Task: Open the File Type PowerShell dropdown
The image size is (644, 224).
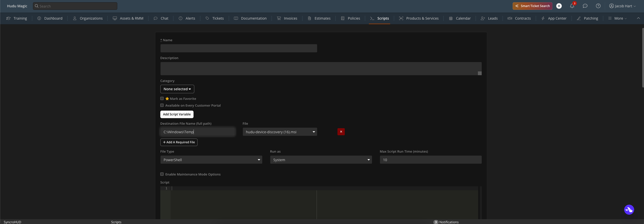Action: pos(211,160)
